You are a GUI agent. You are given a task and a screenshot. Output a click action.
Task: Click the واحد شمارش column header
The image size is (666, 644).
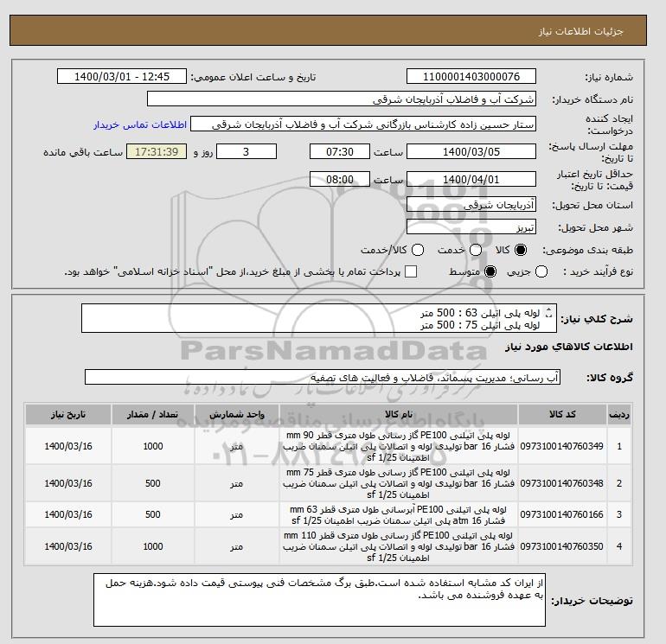[x=237, y=415]
